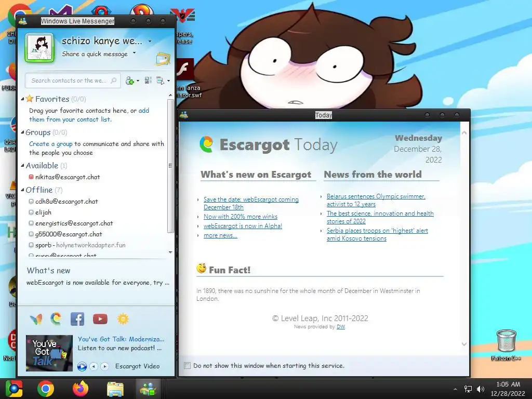This screenshot has height=399, width=532.
Task: Collapse the Offline section
Action: pyautogui.click(x=22, y=190)
